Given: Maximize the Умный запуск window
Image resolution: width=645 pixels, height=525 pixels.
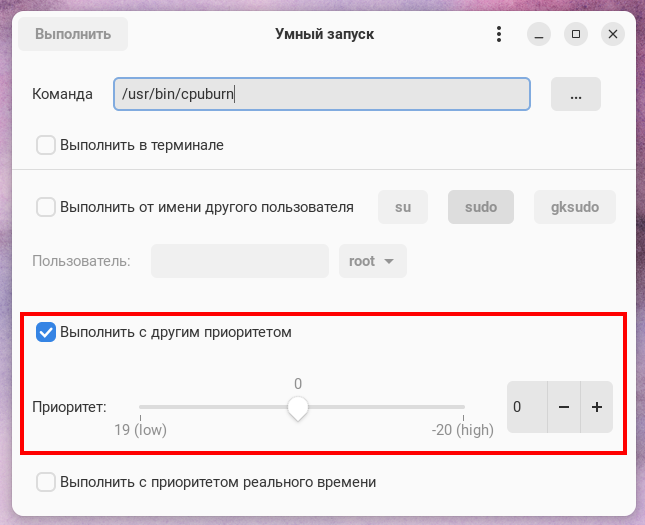Looking at the screenshot, I should click(x=576, y=34).
